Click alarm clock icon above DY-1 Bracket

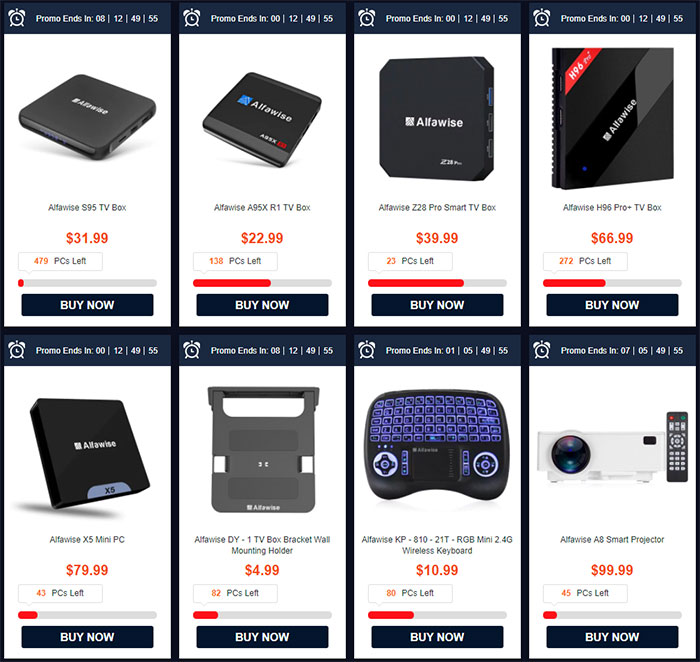pos(192,350)
